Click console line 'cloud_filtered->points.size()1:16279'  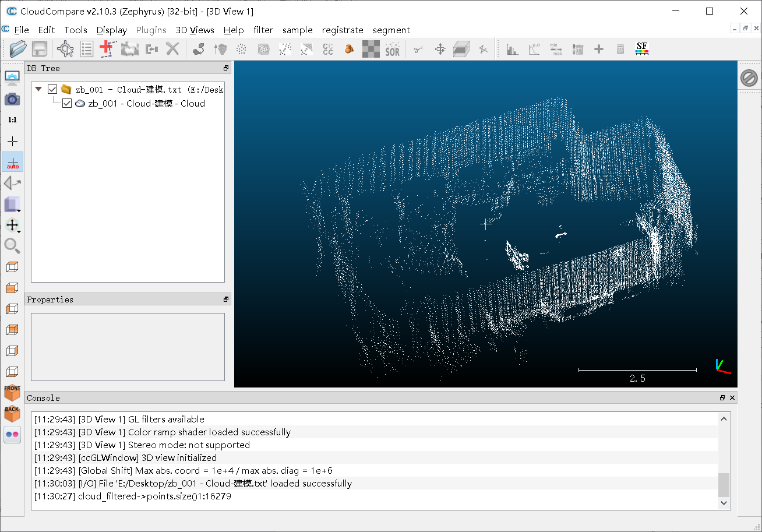pos(132,496)
